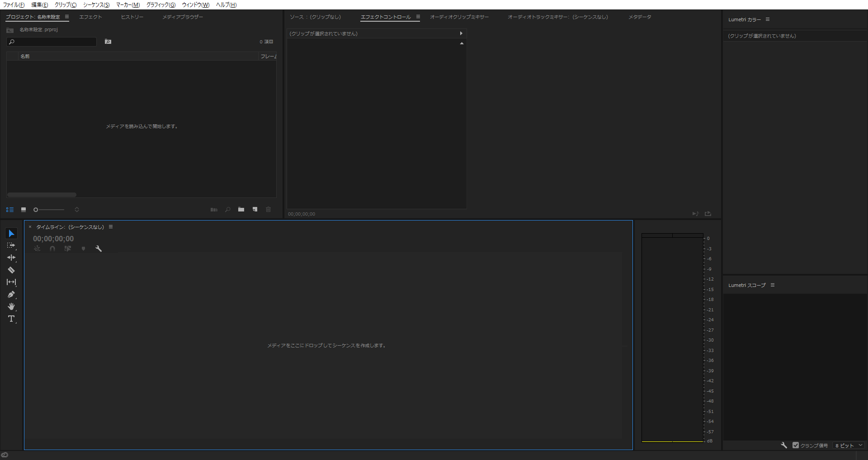This screenshot has height=460, width=868.
Task: Open the Window menu
Action: pos(196,5)
